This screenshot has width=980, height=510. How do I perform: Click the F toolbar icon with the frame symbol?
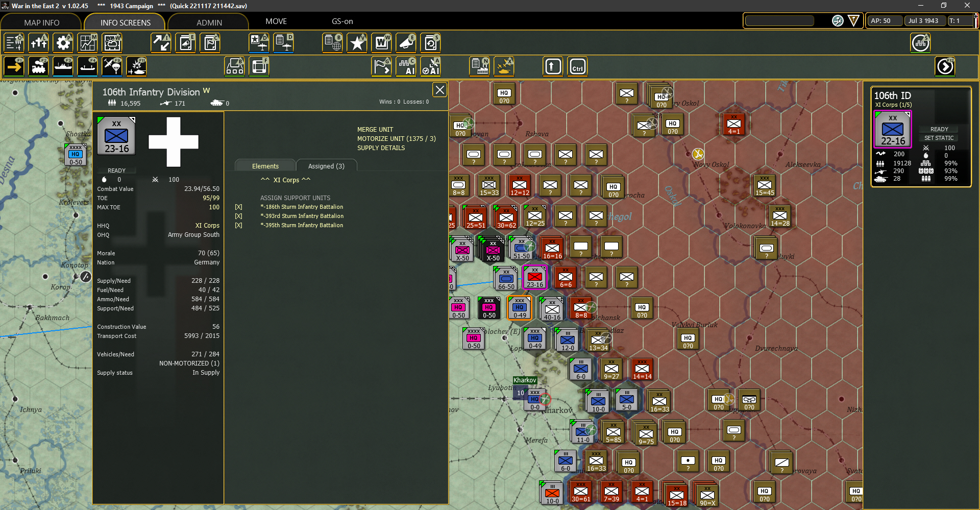pos(259,66)
